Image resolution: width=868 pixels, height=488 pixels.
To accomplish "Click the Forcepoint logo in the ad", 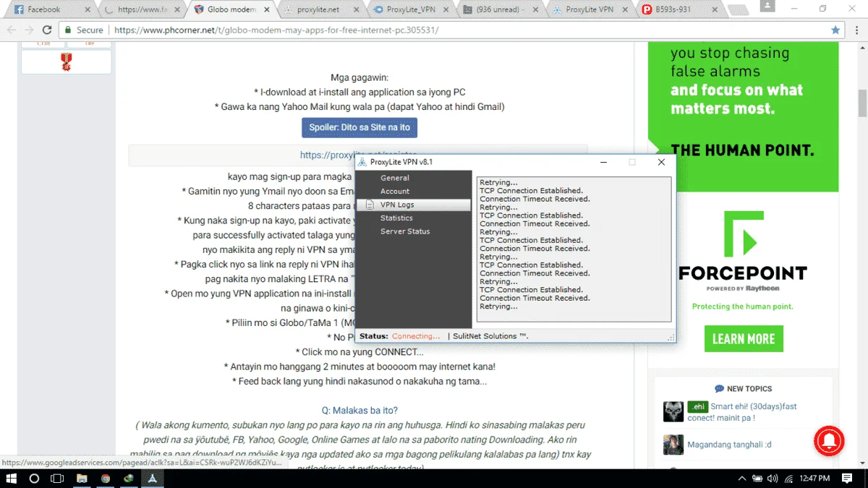I will [743, 252].
